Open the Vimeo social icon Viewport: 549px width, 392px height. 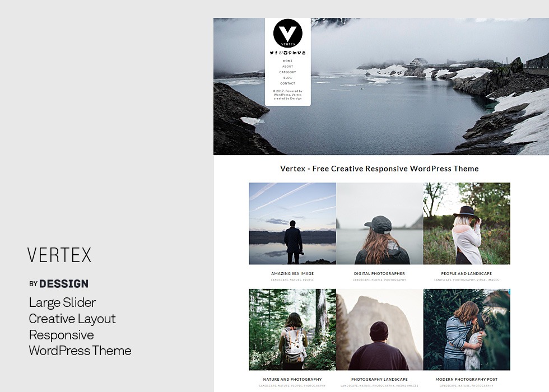point(299,53)
